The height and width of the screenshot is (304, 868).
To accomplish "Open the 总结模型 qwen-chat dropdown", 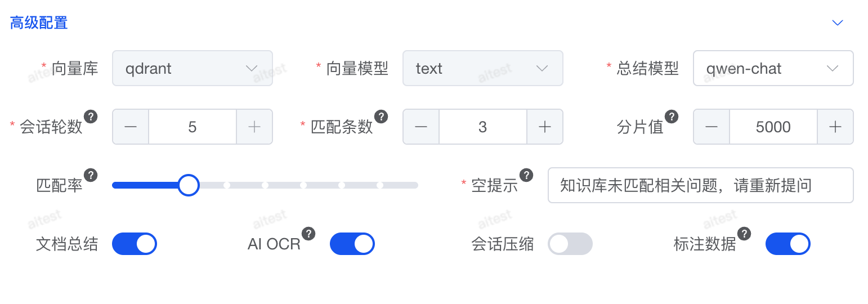I will point(773,69).
